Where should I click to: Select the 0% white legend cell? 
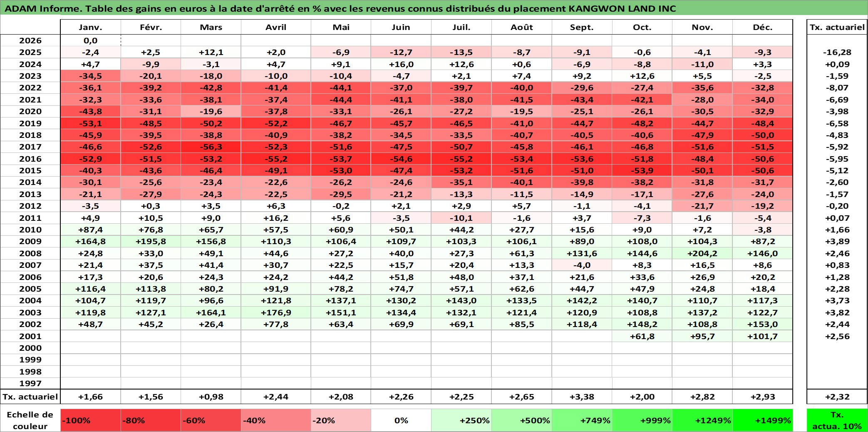coord(401,420)
